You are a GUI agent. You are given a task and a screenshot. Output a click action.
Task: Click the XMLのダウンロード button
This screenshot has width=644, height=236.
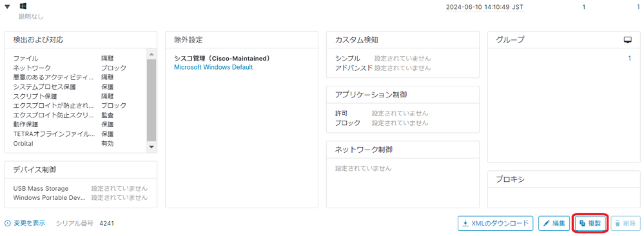coord(495,224)
